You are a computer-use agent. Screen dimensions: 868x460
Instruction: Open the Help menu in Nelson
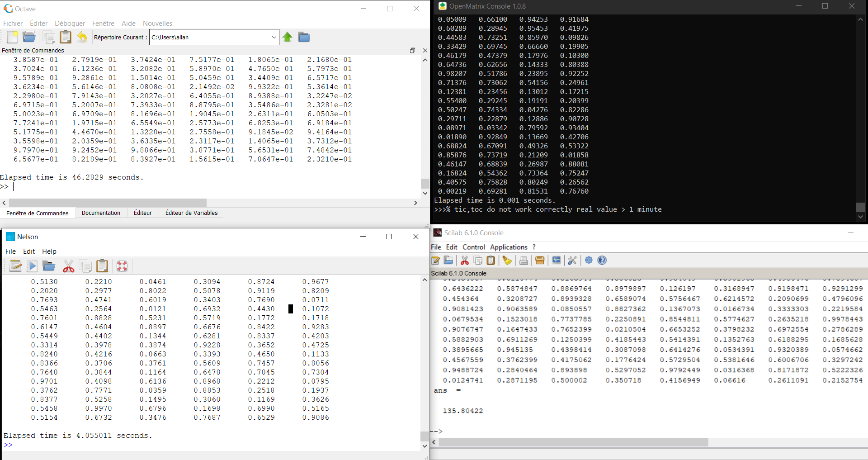pos(49,251)
